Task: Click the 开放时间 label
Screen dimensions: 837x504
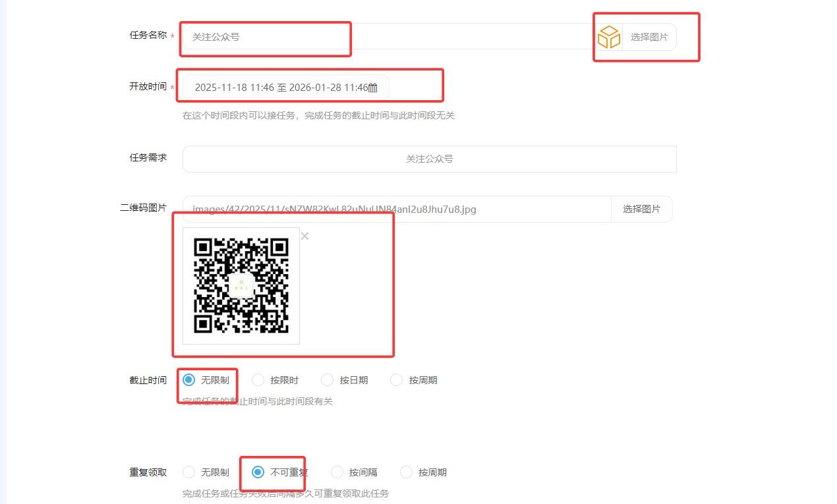Action: (148, 86)
